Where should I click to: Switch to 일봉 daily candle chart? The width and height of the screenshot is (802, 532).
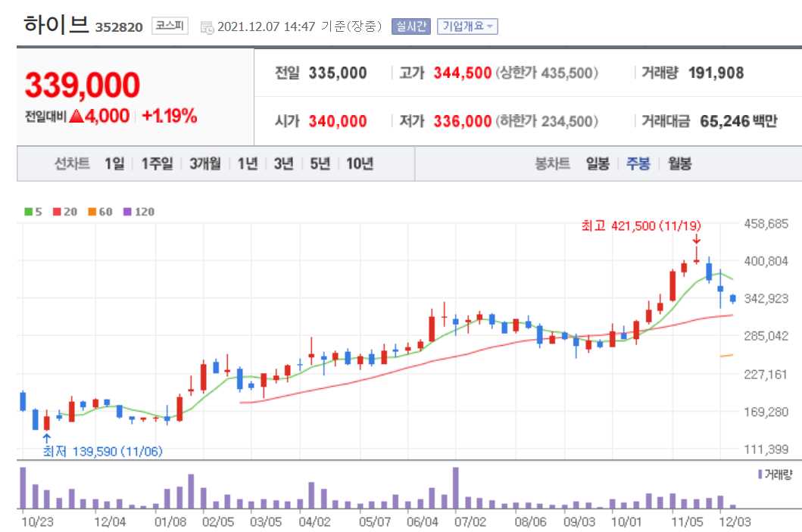(x=598, y=163)
